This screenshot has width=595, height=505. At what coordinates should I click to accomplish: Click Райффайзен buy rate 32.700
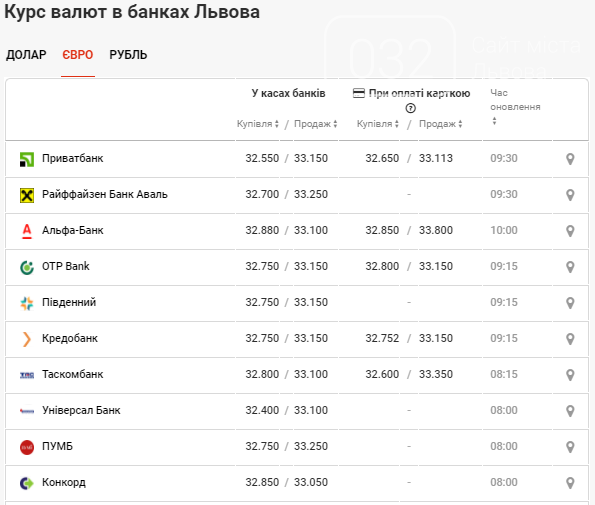[262, 194]
